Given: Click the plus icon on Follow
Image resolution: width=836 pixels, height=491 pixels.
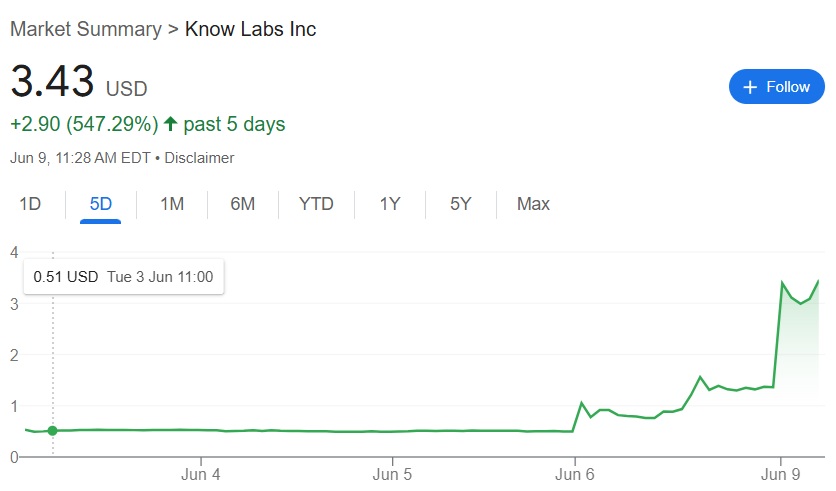Looking at the screenshot, I should click(750, 87).
